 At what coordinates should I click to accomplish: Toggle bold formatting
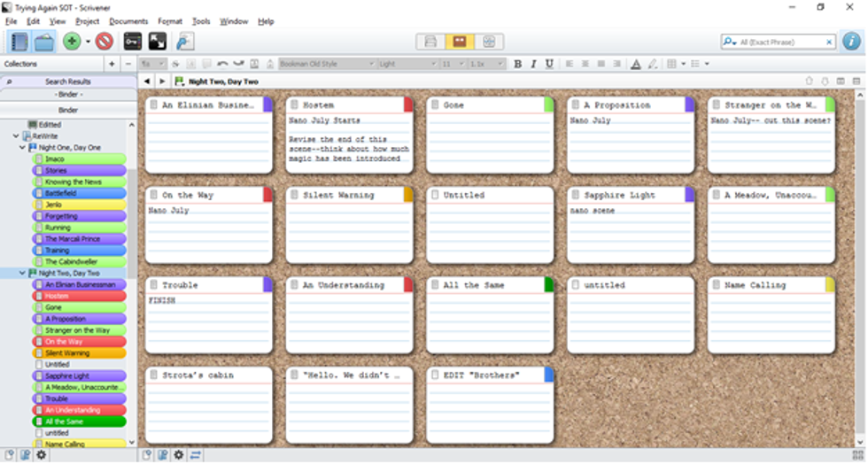click(518, 64)
